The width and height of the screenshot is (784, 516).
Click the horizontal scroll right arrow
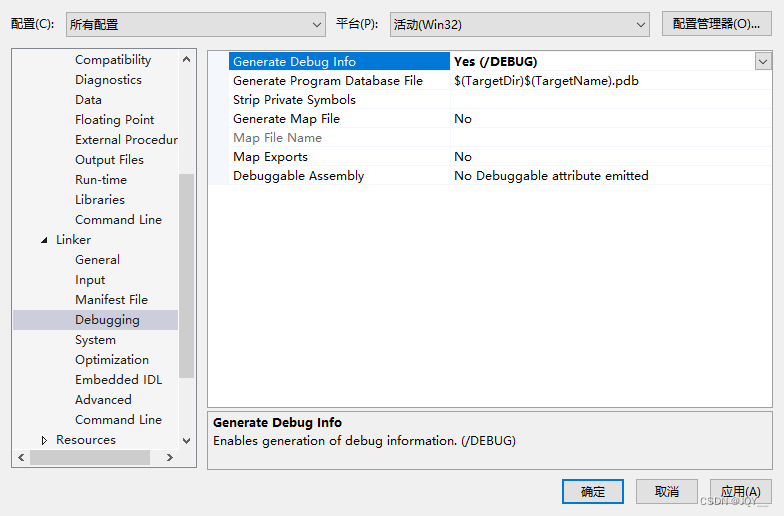pyautogui.click(x=170, y=457)
